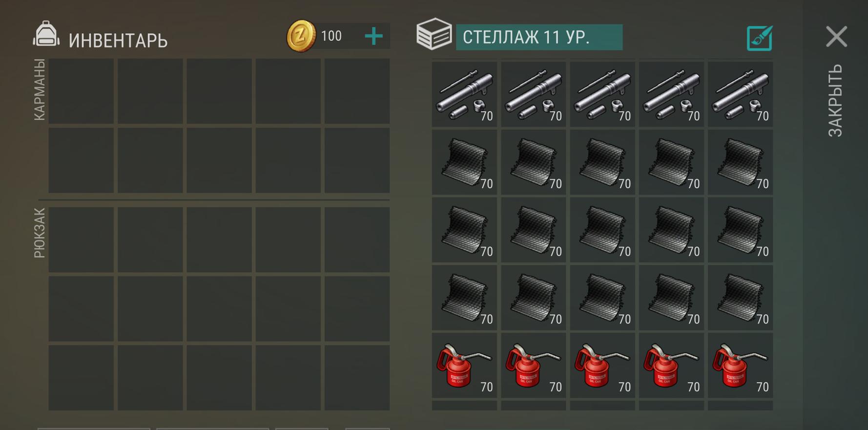The image size is (868, 430).
Task: Tap the gold Z coin icon
Action: pos(301,36)
